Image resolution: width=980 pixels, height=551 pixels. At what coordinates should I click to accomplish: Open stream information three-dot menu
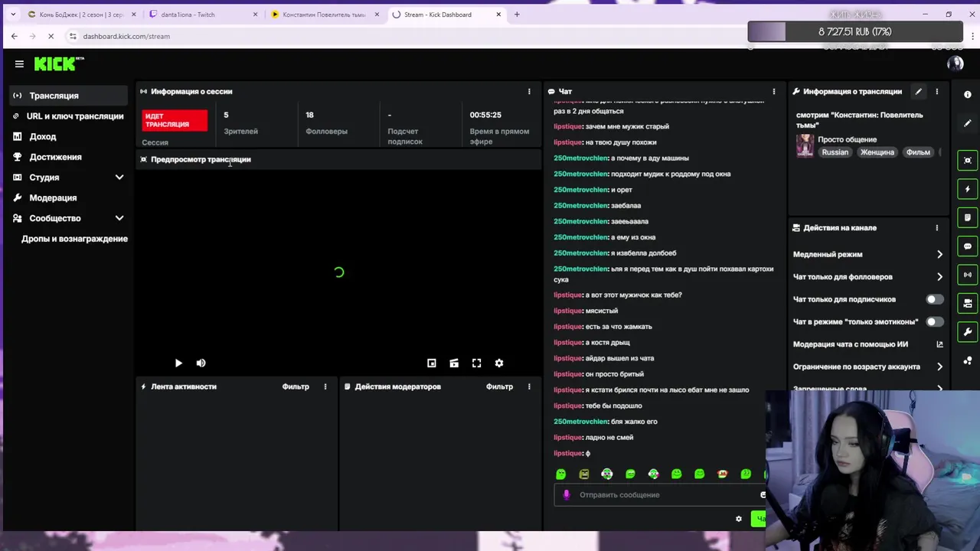(936, 91)
